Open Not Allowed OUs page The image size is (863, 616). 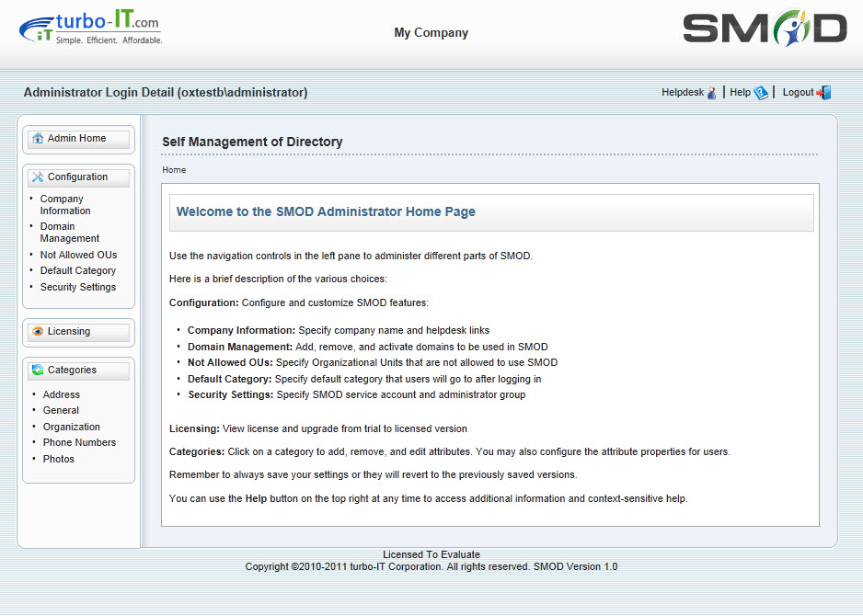78,255
